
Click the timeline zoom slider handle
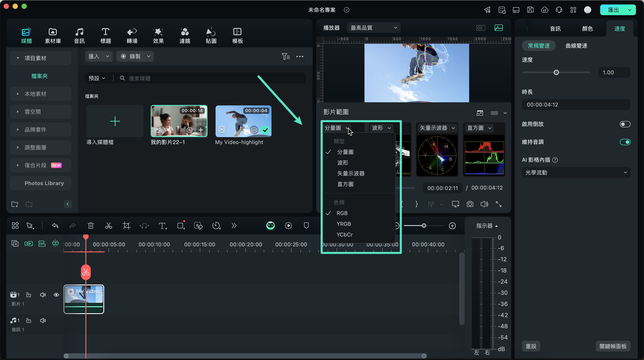pyautogui.click(x=424, y=226)
